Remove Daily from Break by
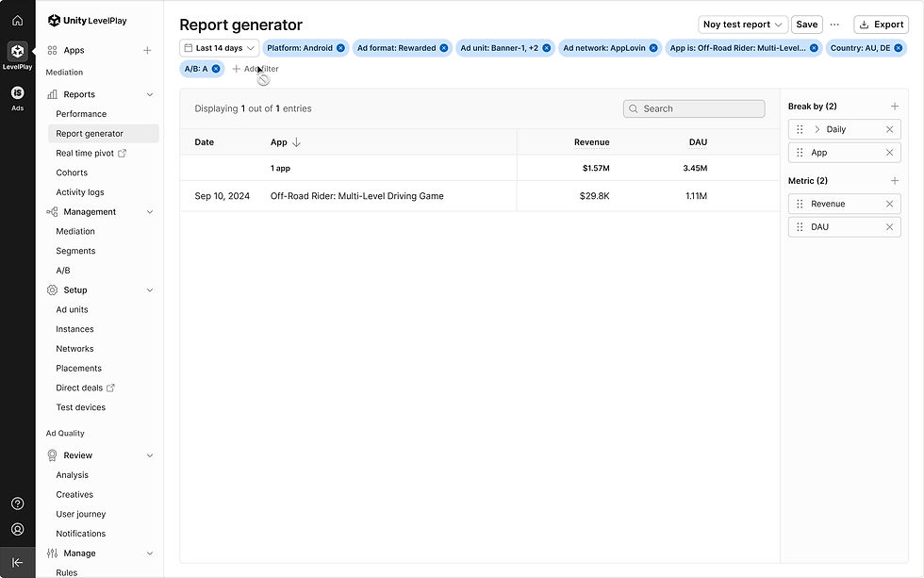924x578 pixels. click(890, 129)
